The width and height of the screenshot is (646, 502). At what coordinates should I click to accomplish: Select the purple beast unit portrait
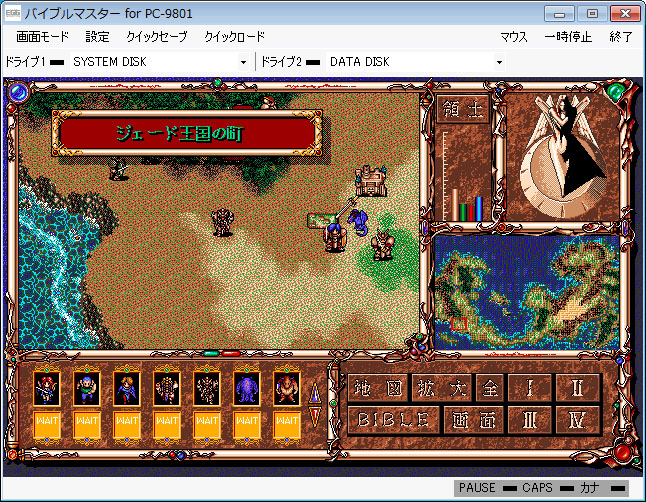[246, 388]
